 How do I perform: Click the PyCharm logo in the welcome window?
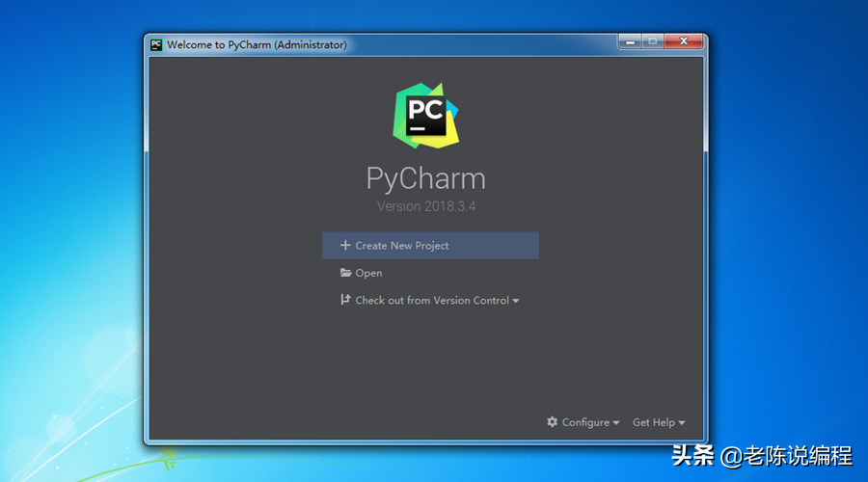425,116
